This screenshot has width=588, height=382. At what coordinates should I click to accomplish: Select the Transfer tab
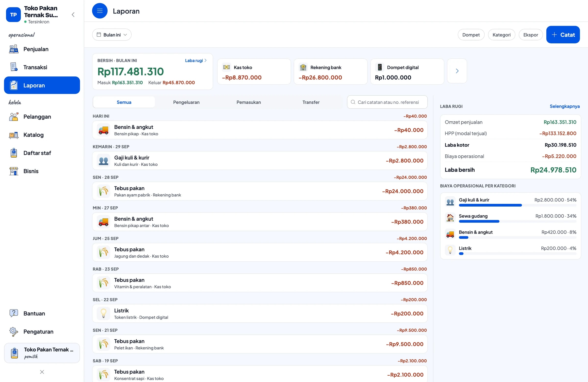(x=311, y=102)
